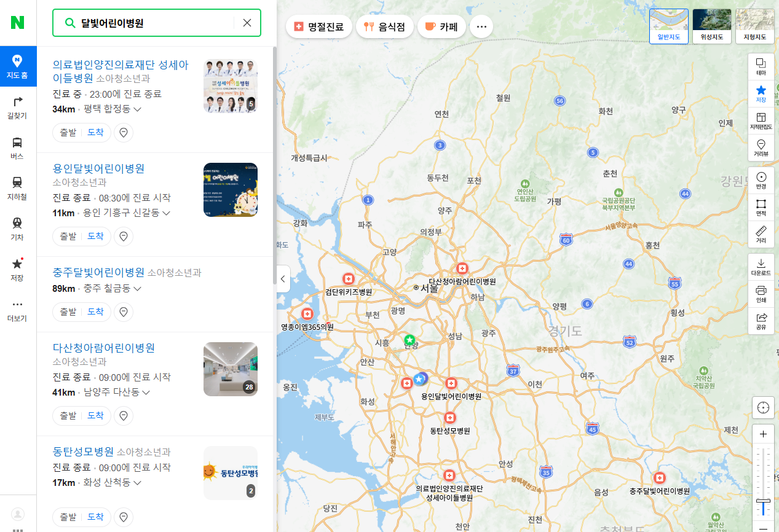The width and height of the screenshot is (779, 532).
Task: Click the 공유 share button
Action: point(761,321)
